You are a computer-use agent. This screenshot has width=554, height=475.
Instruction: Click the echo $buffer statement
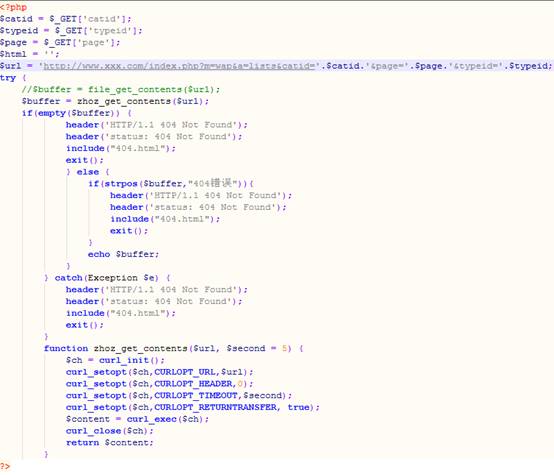[124, 254]
